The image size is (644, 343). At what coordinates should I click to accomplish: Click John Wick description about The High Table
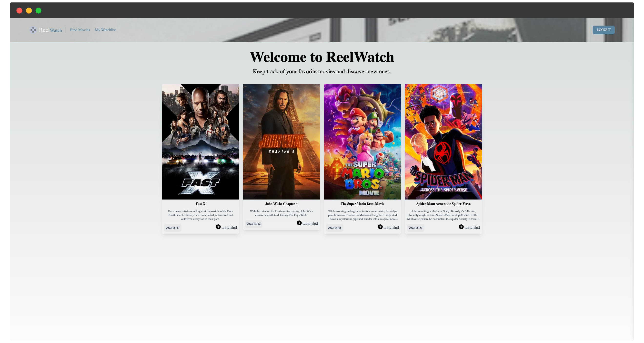282,213
